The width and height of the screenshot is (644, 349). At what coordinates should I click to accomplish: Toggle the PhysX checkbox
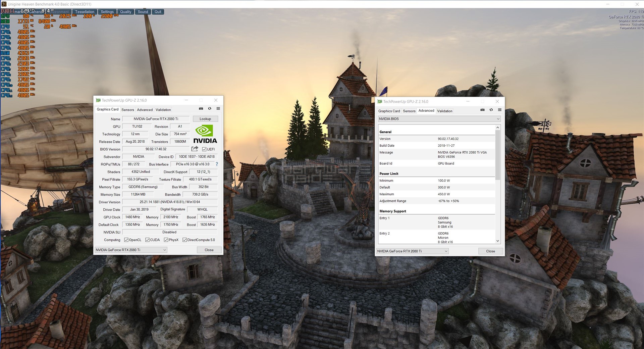(166, 240)
